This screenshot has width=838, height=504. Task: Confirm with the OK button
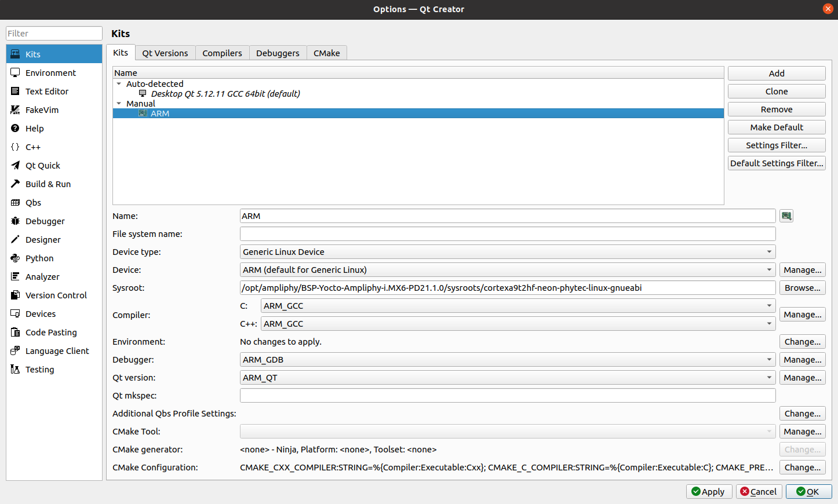[x=808, y=491]
